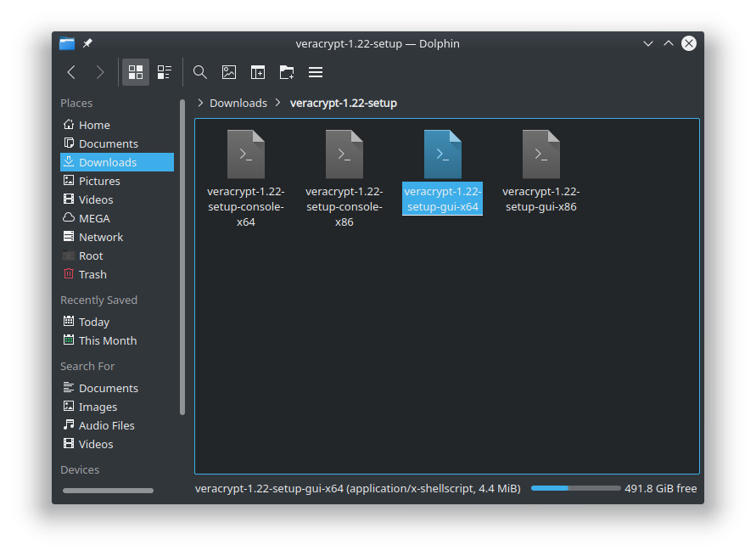This screenshot has height=556, width=756.
Task: Click veracrypt-1.22-setup in the breadcrumb
Action: [344, 103]
